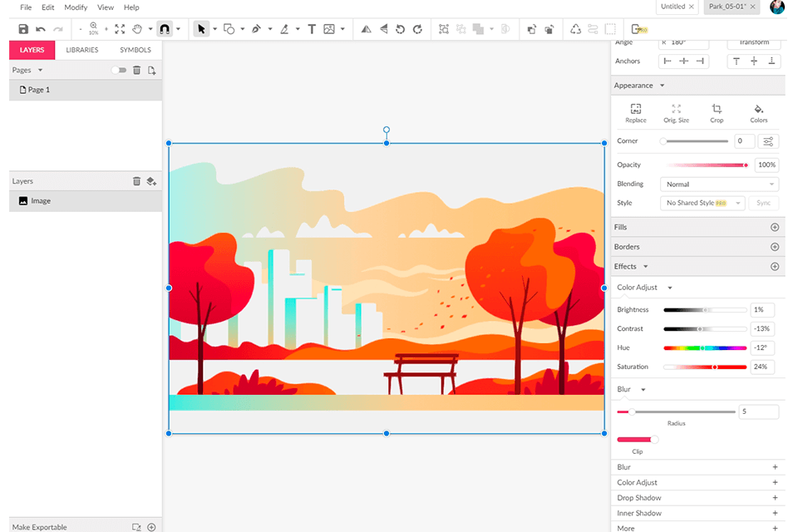Open the Blending mode dropdown
The width and height of the screenshot is (798, 532).
click(x=719, y=185)
